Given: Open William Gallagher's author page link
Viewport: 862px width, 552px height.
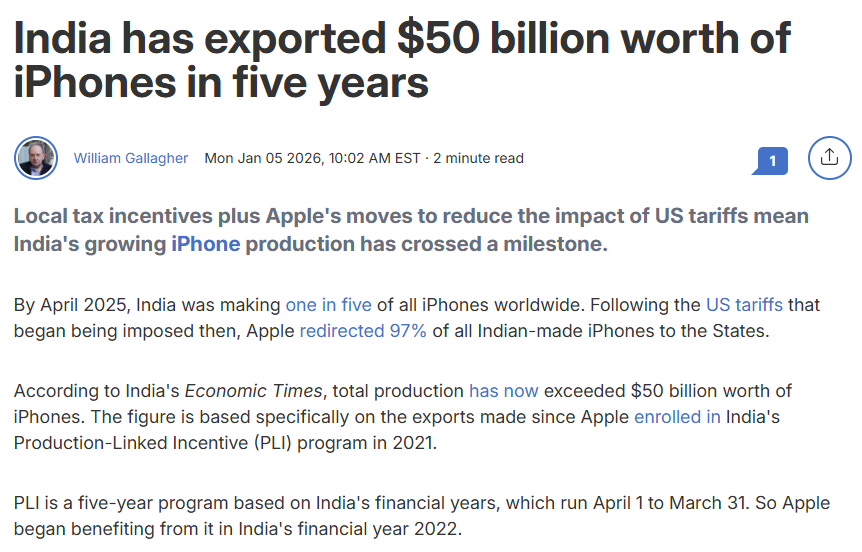Looking at the screenshot, I should [x=130, y=158].
